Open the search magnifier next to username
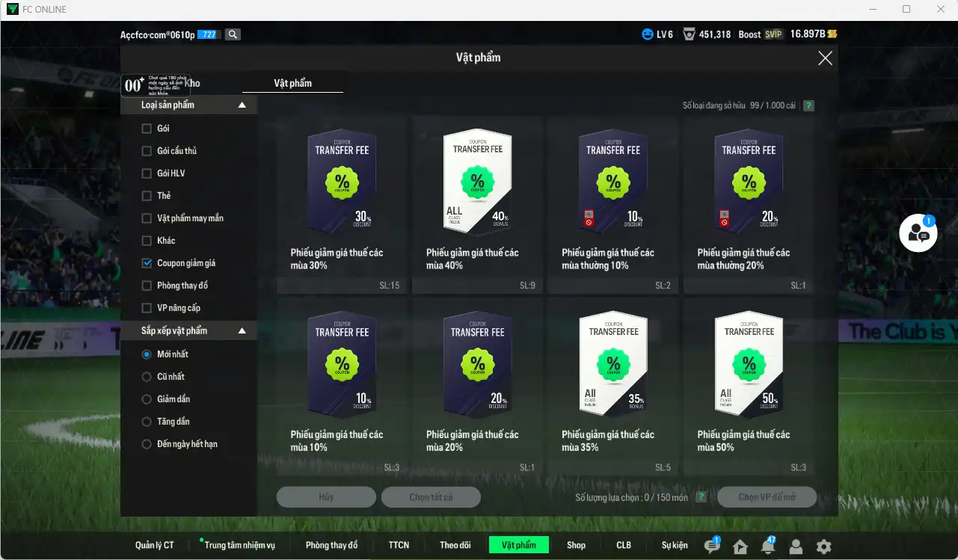The height and width of the screenshot is (560, 958). tap(233, 34)
